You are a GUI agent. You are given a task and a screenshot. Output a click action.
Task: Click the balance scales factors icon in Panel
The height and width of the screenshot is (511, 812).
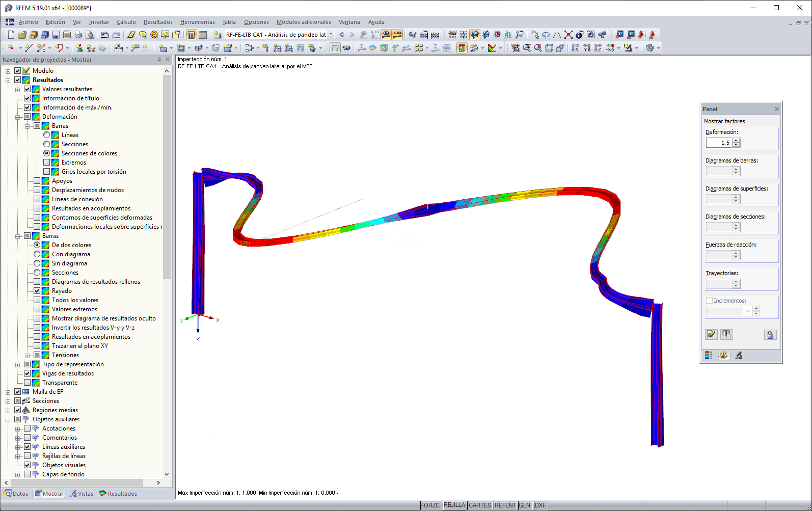(723, 355)
